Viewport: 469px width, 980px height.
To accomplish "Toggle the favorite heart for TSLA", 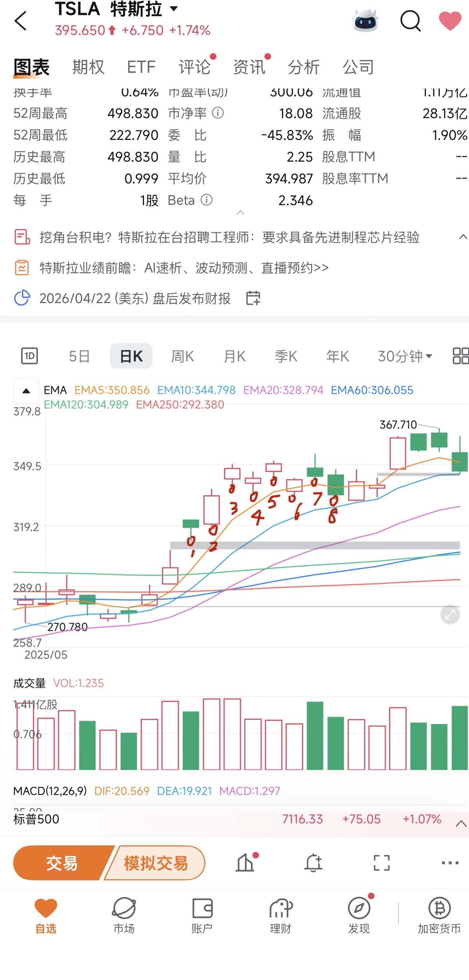I will click(x=450, y=21).
